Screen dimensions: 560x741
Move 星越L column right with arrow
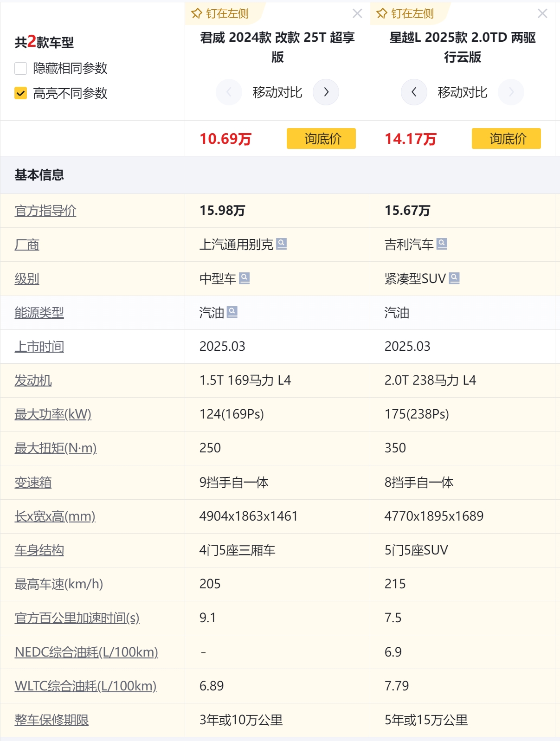tap(511, 92)
